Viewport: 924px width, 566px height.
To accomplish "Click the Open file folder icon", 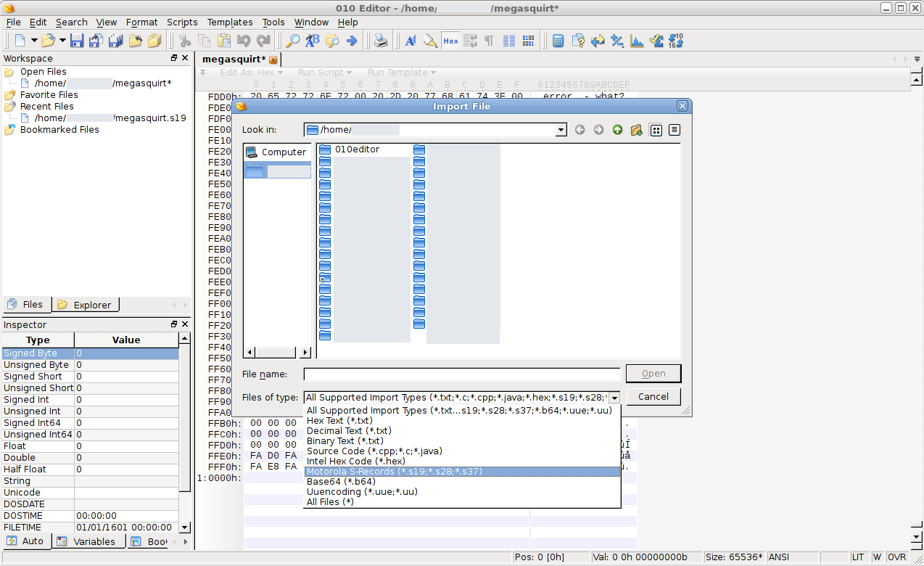I will 48,41.
